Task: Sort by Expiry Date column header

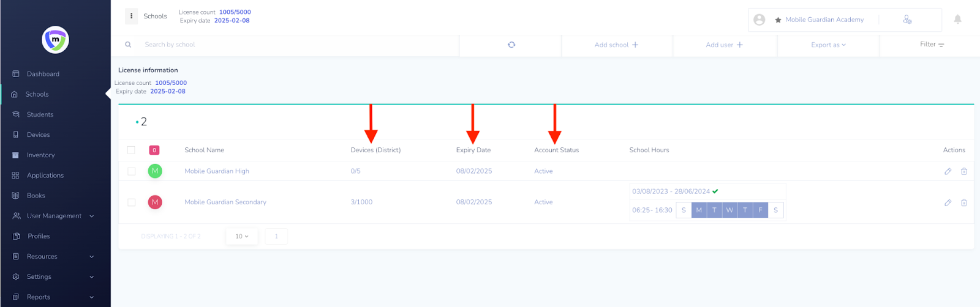Action: coord(473,150)
